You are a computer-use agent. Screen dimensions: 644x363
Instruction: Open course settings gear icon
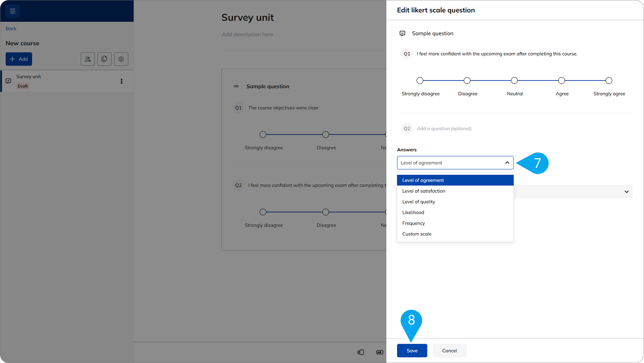tap(121, 59)
